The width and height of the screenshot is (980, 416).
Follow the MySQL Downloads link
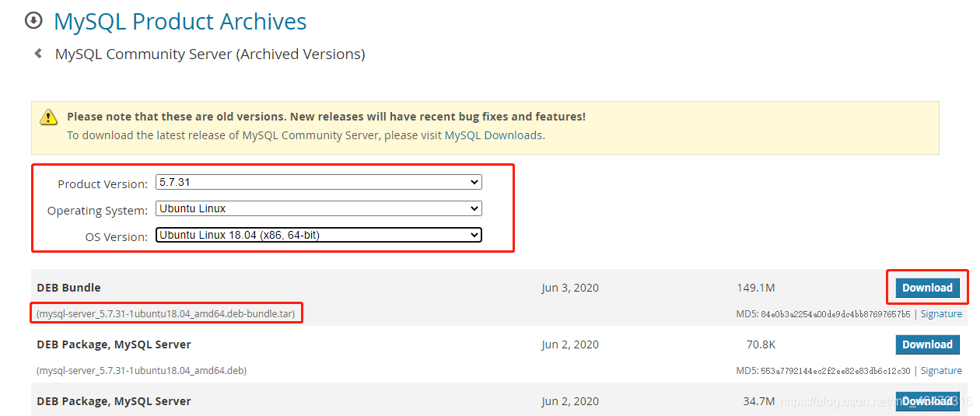click(x=493, y=135)
